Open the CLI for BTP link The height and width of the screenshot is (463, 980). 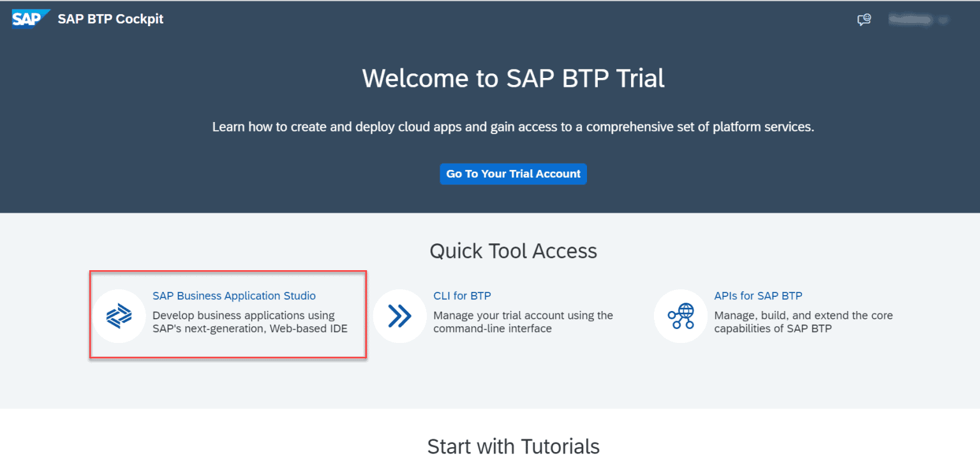tap(462, 296)
